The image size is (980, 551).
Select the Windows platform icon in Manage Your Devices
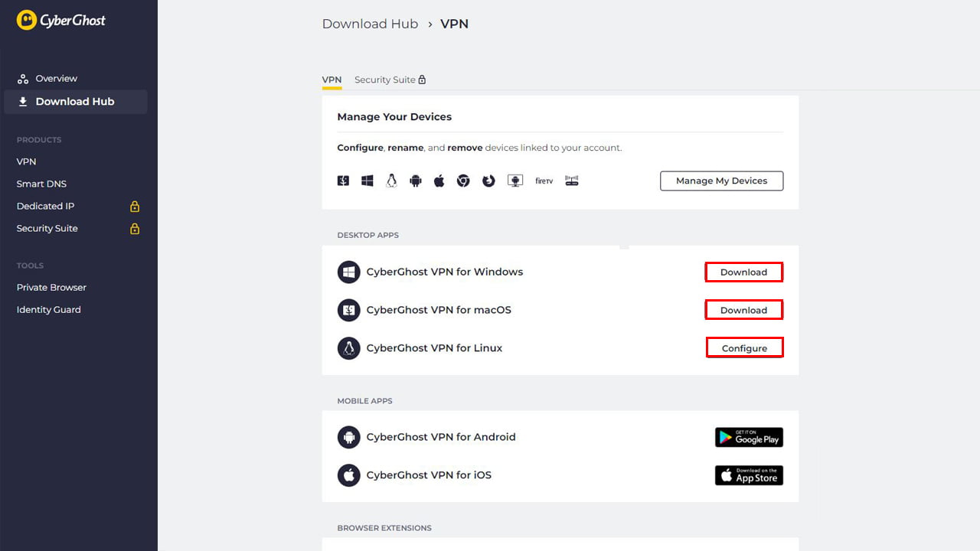click(367, 181)
